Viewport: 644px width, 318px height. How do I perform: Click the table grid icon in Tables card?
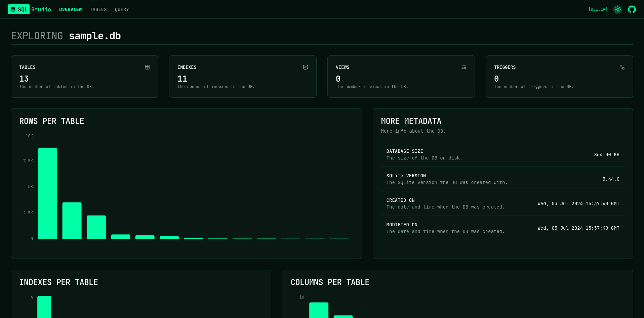(147, 67)
